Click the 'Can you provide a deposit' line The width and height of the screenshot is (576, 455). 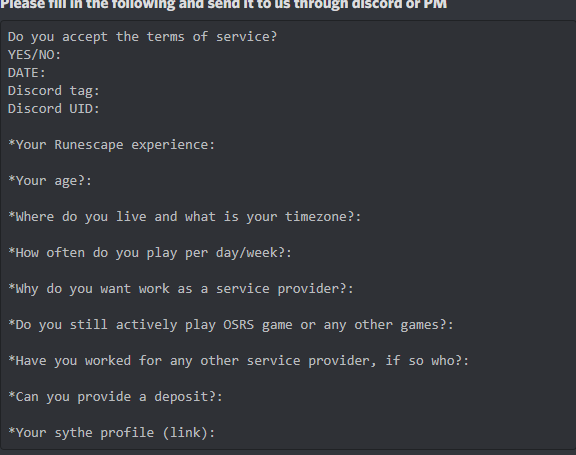coord(115,397)
